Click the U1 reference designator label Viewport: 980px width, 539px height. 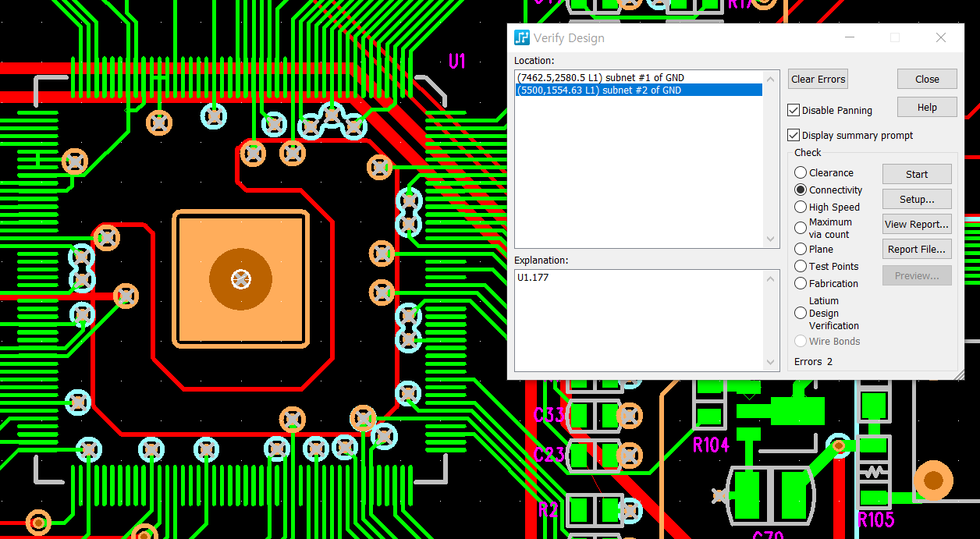point(457,61)
